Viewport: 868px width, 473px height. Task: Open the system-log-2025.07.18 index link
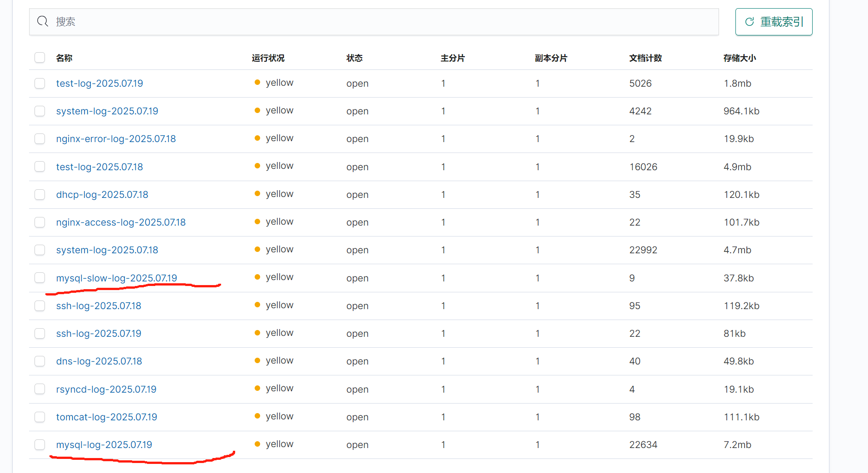tap(107, 250)
